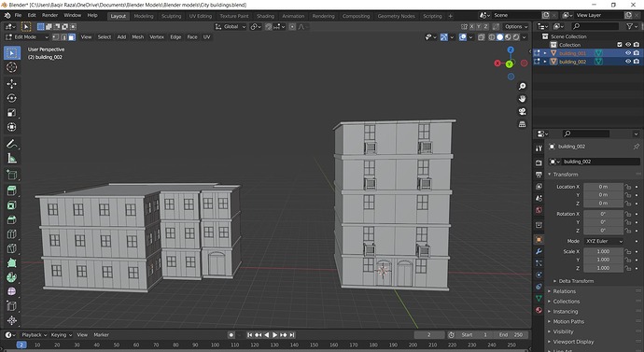Viewport: 644px width, 352px height.
Task: Jump to the timeline start frame
Action: point(250,335)
